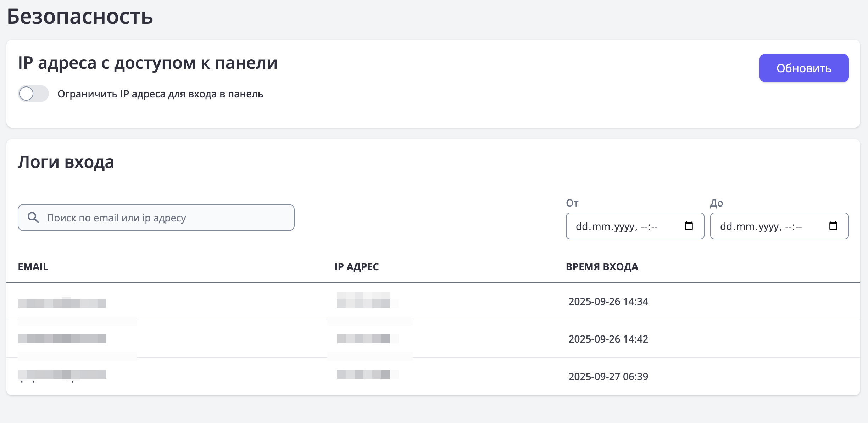Image resolution: width=868 pixels, height=423 pixels.
Task: Click the Ограничить IP адреса label text
Action: [x=160, y=94]
